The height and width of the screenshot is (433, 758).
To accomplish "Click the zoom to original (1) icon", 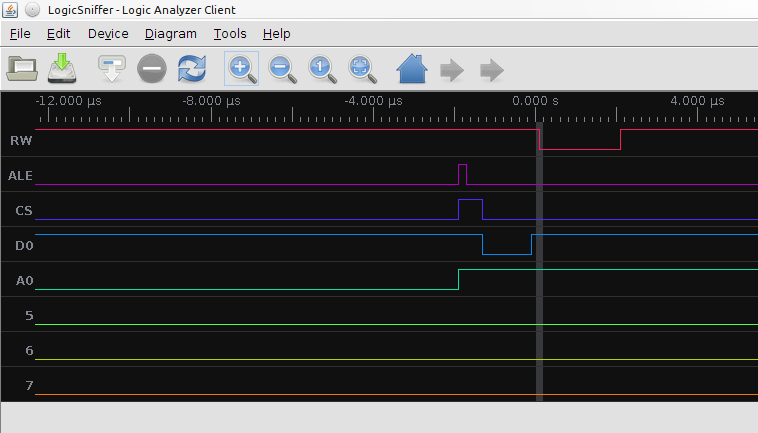I will click(322, 69).
